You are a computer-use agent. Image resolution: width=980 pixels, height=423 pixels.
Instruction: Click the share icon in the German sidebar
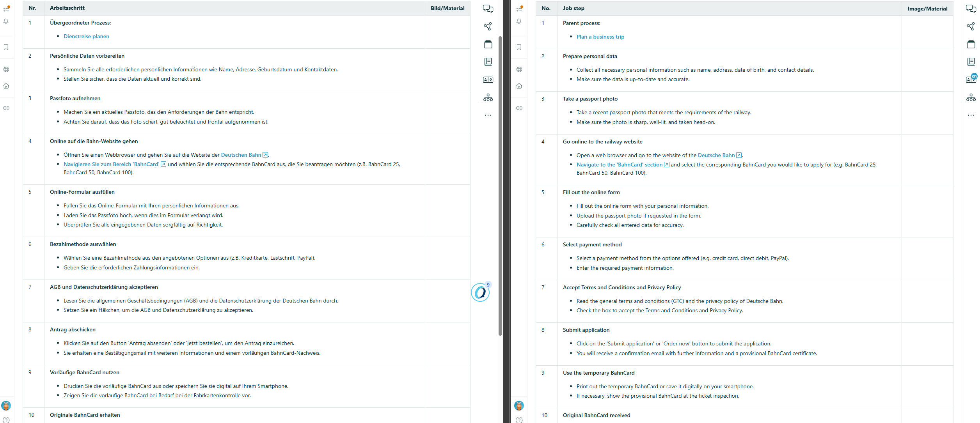(488, 27)
